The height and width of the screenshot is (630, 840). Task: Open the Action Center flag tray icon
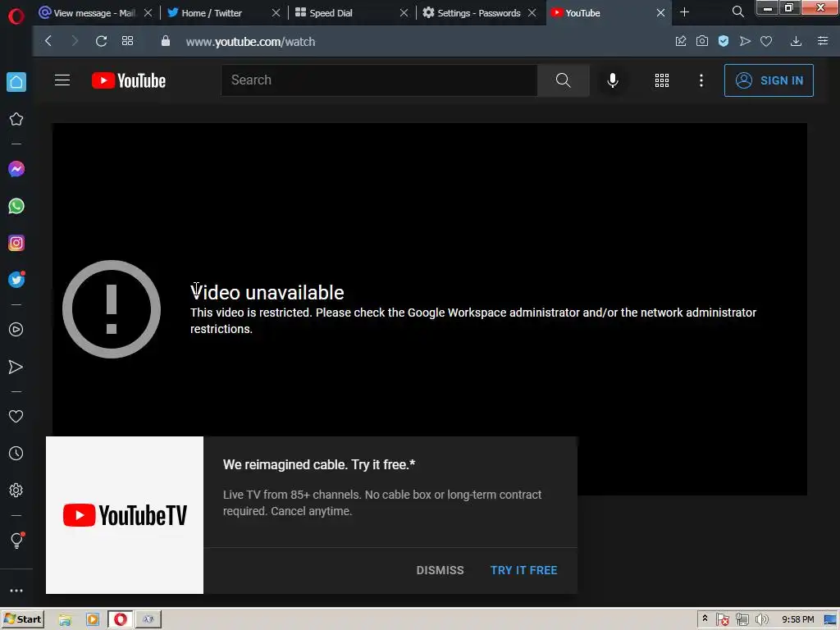click(x=722, y=620)
